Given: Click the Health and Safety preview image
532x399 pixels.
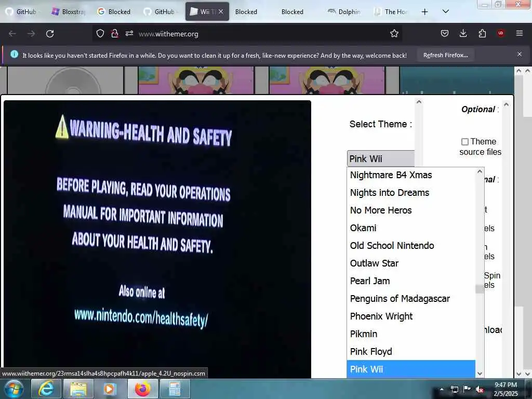Looking at the screenshot, I should point(157,239).
